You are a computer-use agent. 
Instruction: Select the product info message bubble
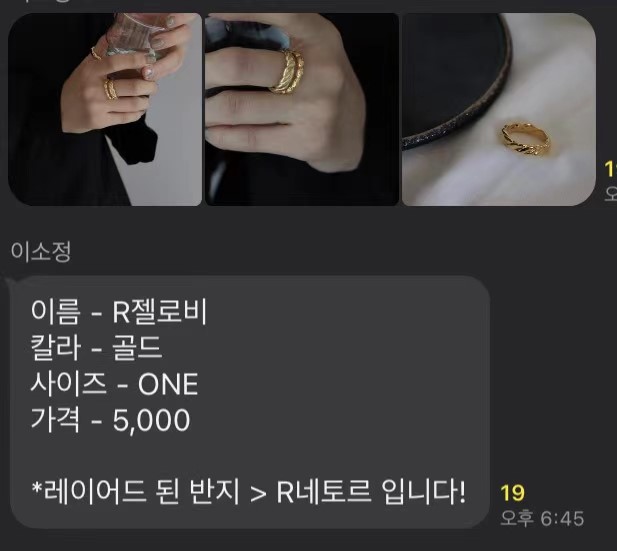tap(250, 402)
